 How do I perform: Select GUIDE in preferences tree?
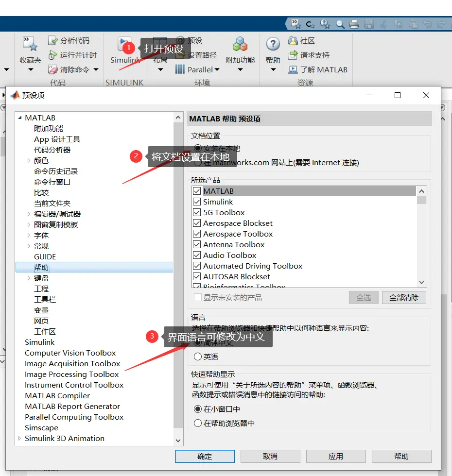pos(45,256)
